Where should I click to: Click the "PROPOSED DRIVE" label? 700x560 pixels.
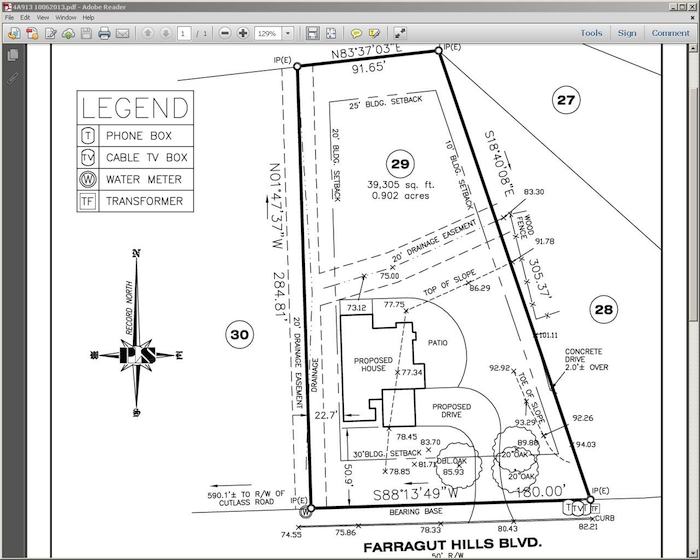(x=451, y=410)
